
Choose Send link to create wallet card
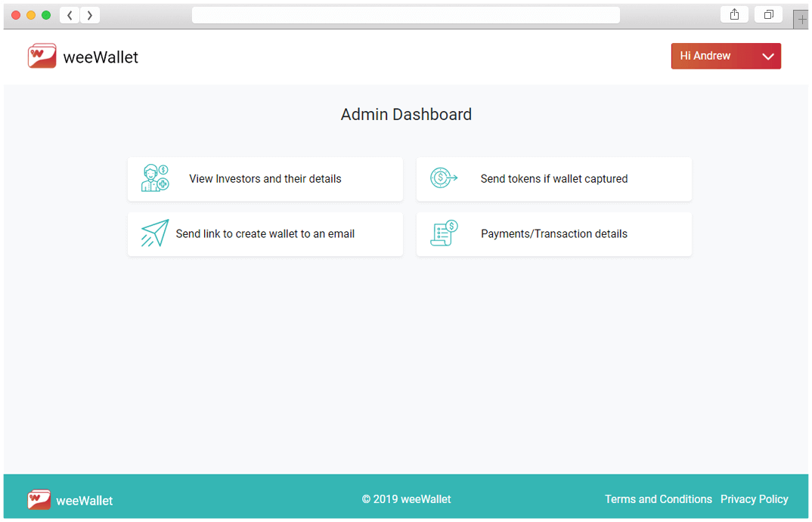tap(265, 234)
